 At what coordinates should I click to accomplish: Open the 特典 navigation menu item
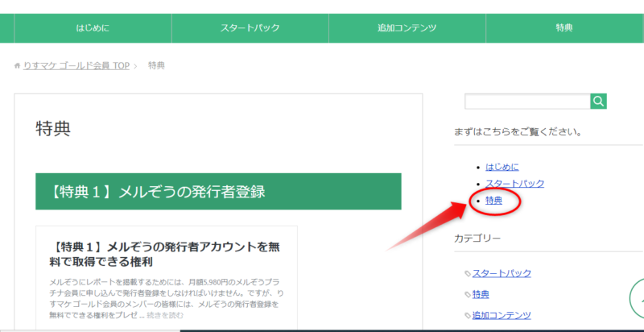point(565,28)
